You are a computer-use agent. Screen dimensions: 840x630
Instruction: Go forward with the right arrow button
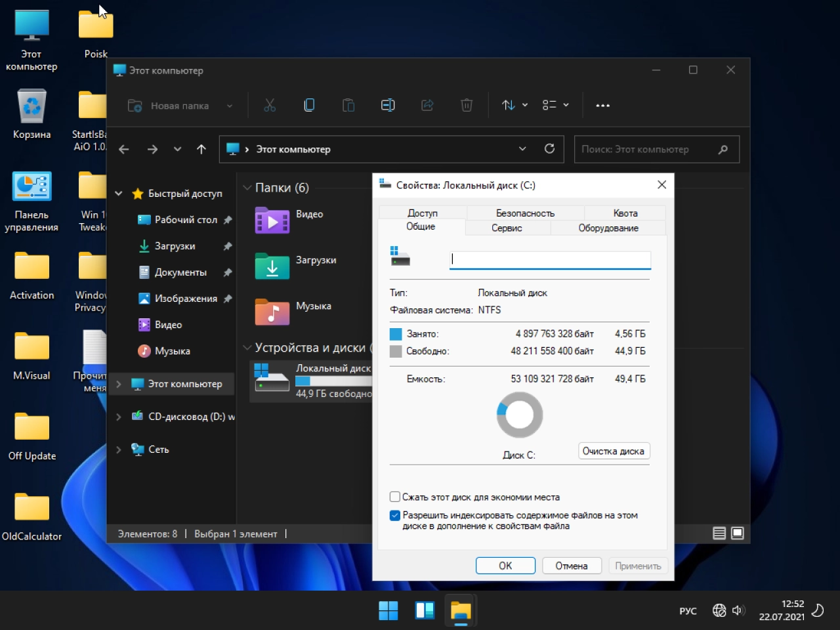tap(152, 150)
